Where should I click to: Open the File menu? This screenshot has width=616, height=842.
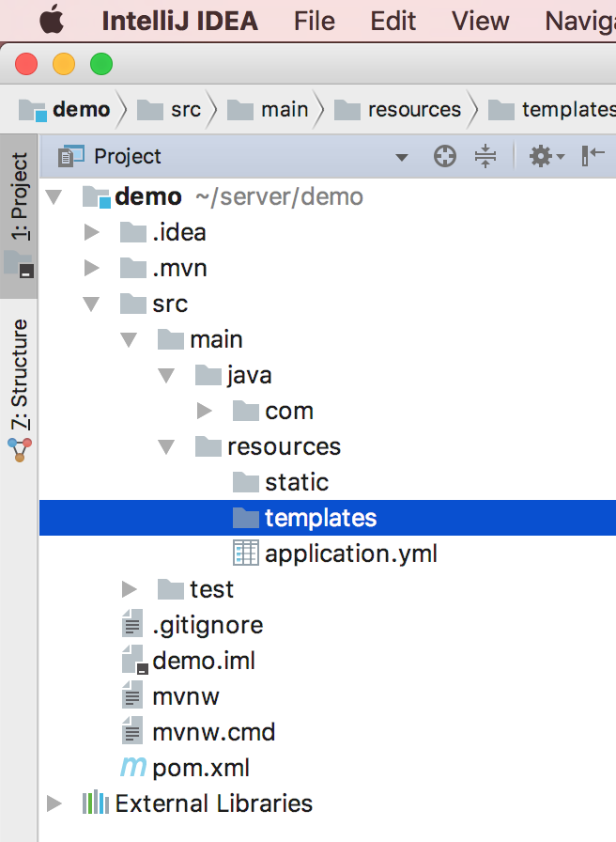tap(314, 21)
